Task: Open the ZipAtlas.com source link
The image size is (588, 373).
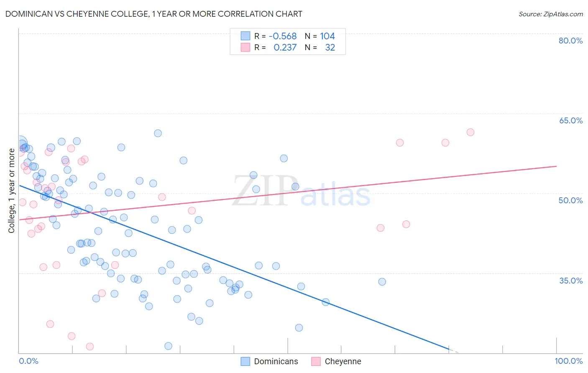Action: tap(550, 14)
